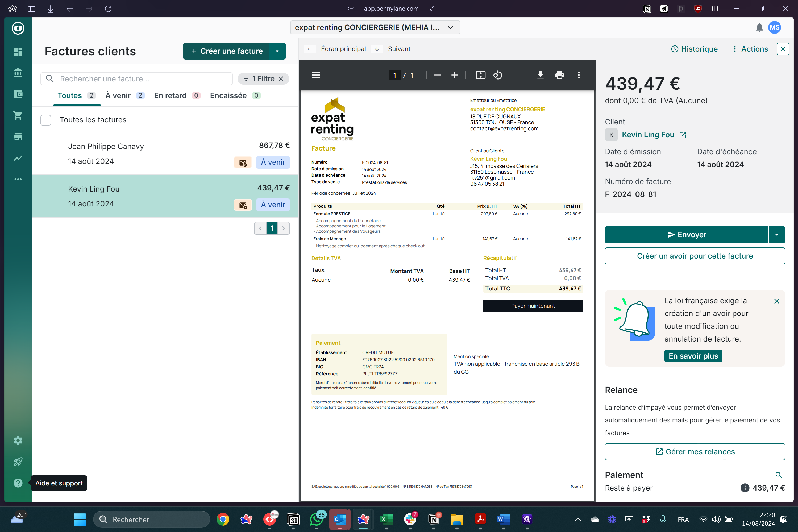Tick the Toutes les factures checkbox
Image resolution: width=798 pixels, height=532 pixels.
46,120
